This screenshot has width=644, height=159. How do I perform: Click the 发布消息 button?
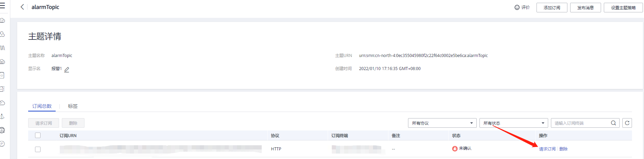(x=585, y=8)
